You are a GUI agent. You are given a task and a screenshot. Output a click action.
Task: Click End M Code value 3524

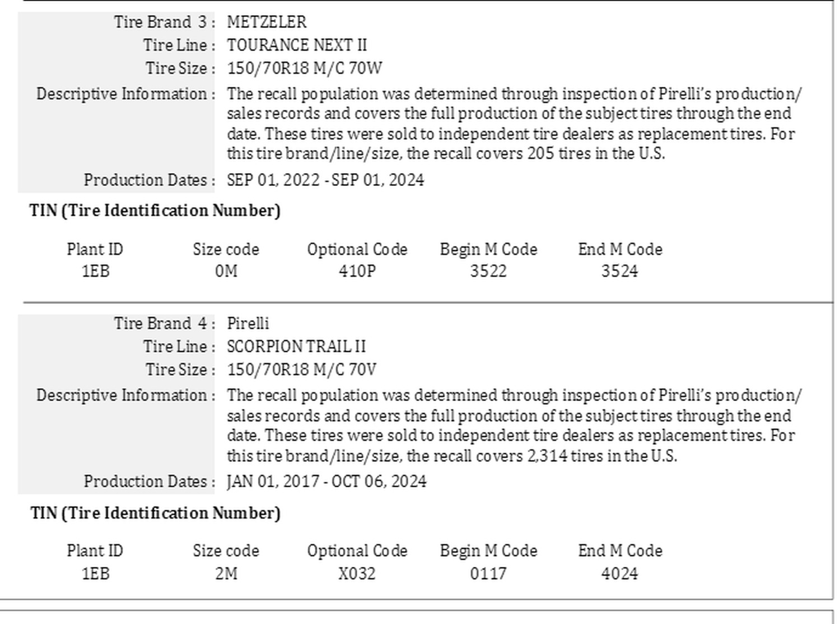[x=620, y=272]
